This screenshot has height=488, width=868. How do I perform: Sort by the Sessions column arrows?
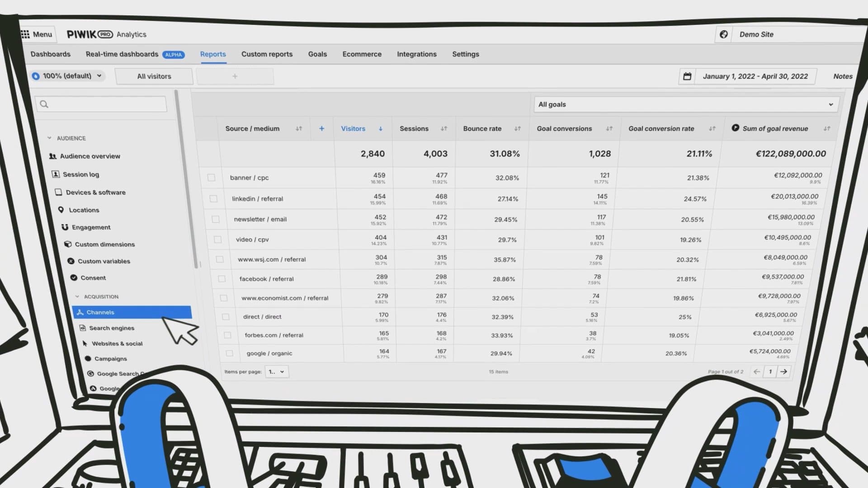click(x=443, y=129)
